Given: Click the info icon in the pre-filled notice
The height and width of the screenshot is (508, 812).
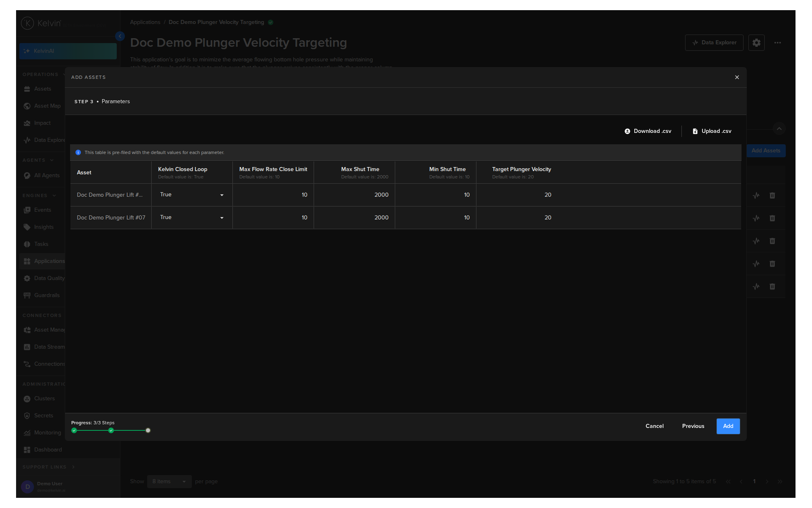Looking at the screenshot, I should (x=78, y=152).
